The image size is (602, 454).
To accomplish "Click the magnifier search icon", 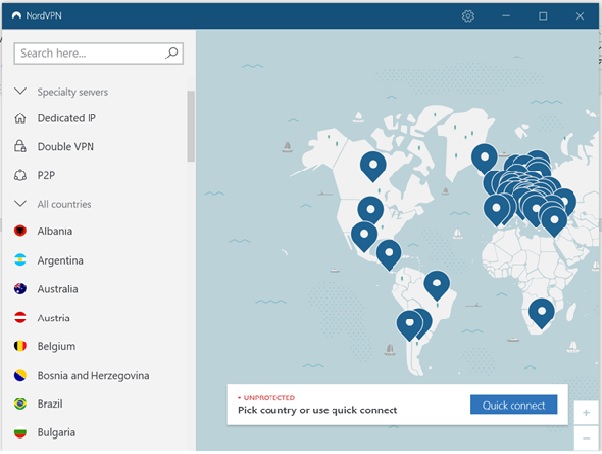I will click(172, 53).
